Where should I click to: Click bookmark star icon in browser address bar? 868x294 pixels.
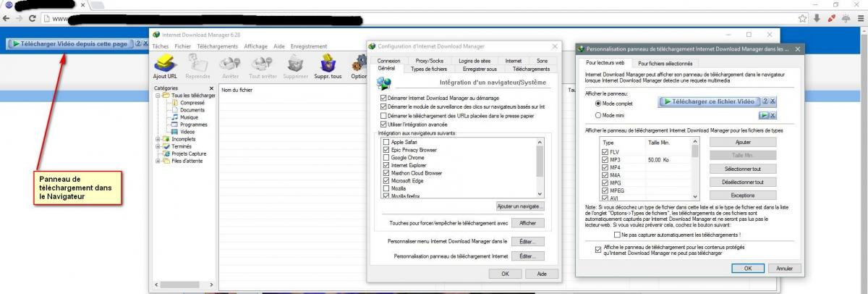click(802, 17)
